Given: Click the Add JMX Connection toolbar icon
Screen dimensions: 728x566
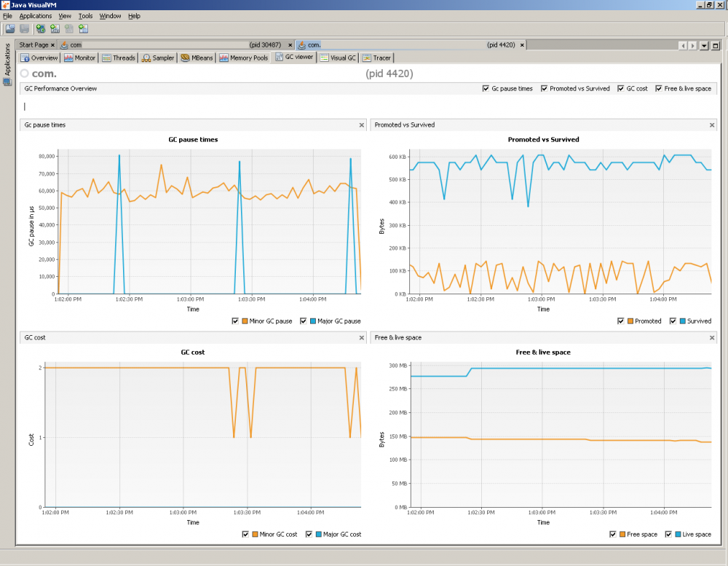Looking at the screenshot, I should pyautogui.click(x=55, y=29).
